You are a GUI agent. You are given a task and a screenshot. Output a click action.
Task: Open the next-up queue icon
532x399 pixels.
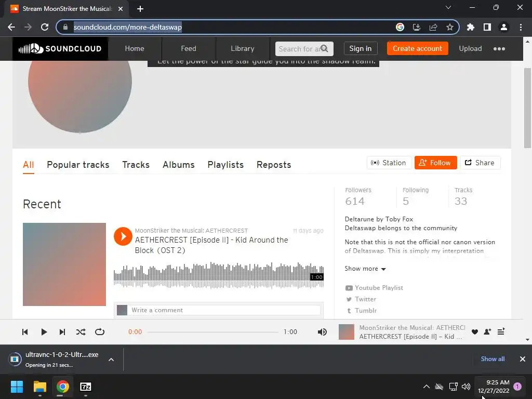[x=501, y=331]
